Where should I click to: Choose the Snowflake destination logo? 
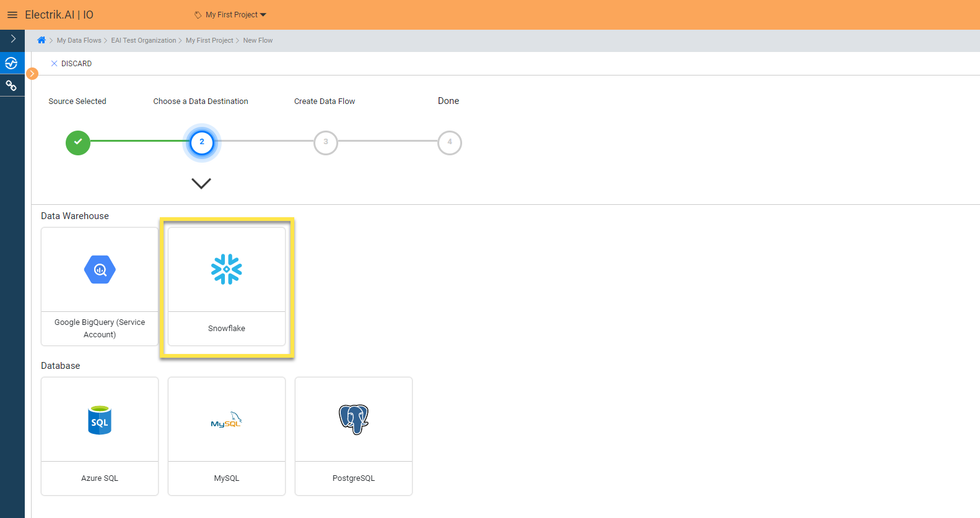[227, 270]
